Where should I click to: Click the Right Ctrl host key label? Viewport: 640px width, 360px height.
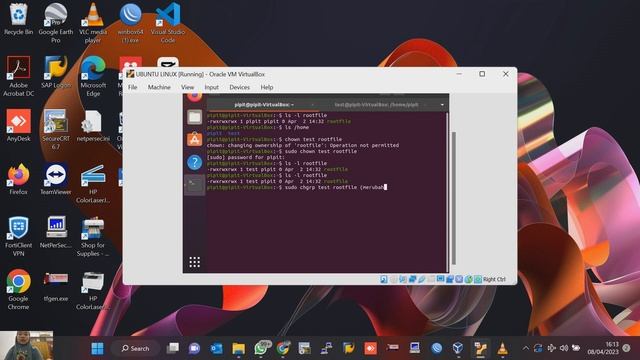(x=494, y=279)
